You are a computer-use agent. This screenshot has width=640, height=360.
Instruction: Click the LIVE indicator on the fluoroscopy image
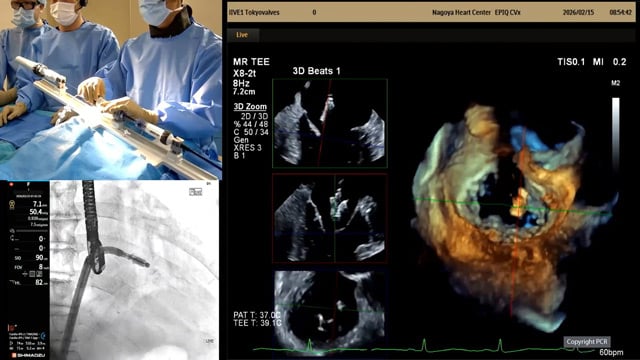pyautogui.click(x=209, y=341)
